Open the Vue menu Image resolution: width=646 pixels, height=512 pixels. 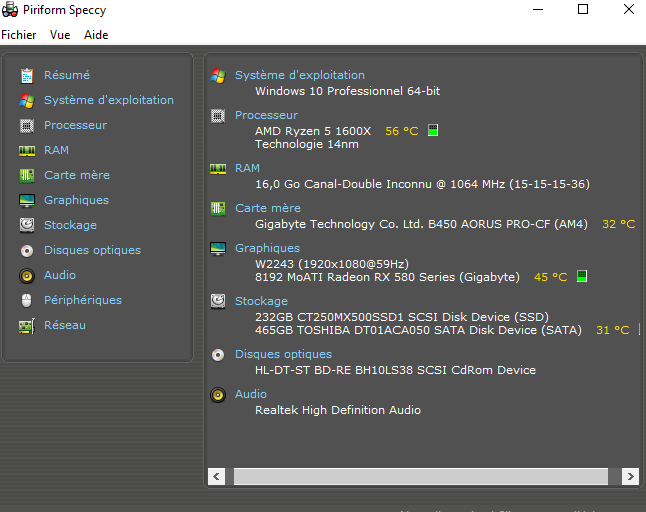pos(60,35)
